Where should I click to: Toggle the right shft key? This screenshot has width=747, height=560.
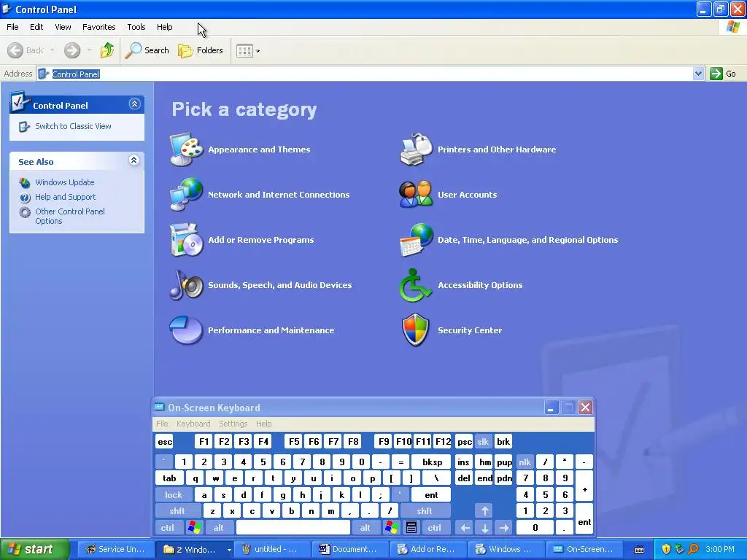425,511
